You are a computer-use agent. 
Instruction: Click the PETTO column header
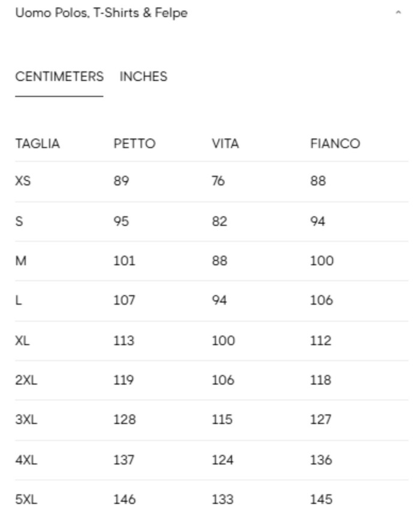(x=134, y=144)
